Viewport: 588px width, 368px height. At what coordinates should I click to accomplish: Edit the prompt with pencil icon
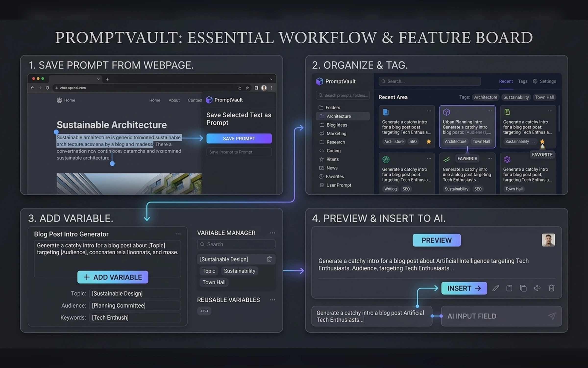coord(496,288)
